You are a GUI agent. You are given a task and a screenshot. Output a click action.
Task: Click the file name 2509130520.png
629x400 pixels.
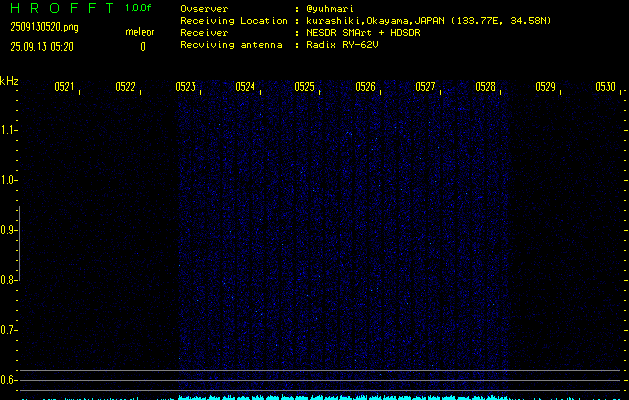tap(44, 27)
